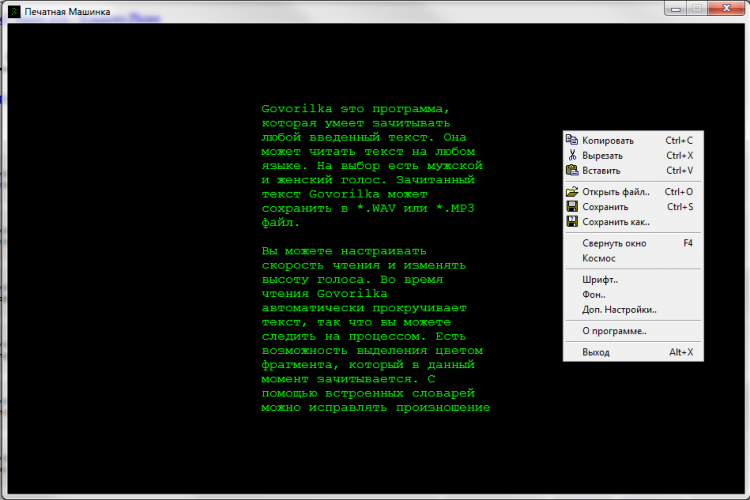Open the Фон.. background settings
Viewport: 750px width, 500px height.
click(x=633, y=295)
